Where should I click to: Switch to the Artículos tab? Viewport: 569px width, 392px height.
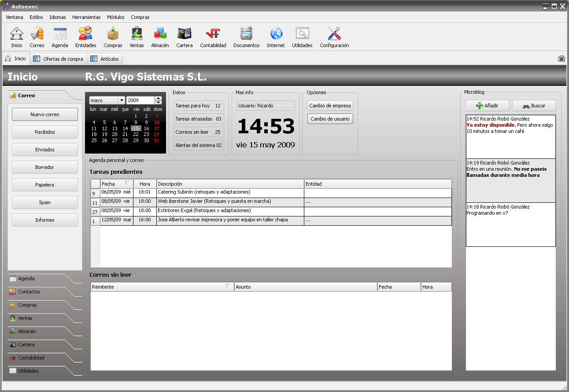click(x=104, y=59)
